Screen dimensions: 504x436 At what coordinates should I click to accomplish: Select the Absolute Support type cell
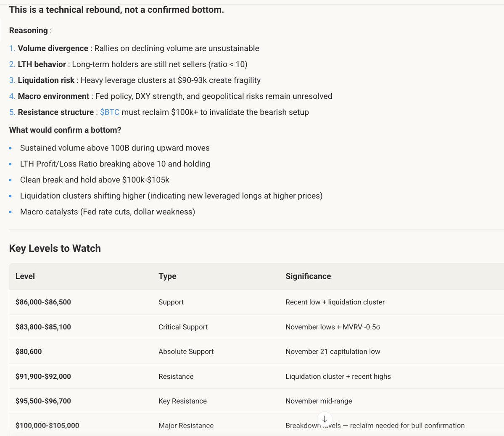[186, 351]
